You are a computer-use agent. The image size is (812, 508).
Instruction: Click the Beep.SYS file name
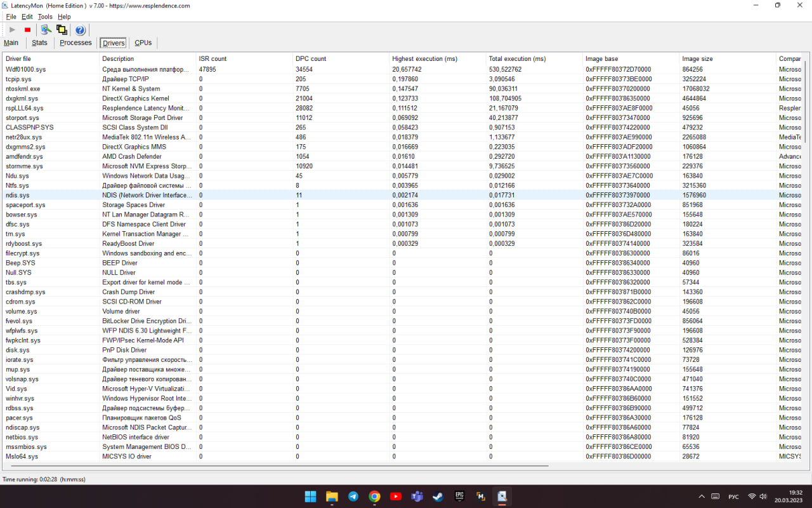point(20,263)
